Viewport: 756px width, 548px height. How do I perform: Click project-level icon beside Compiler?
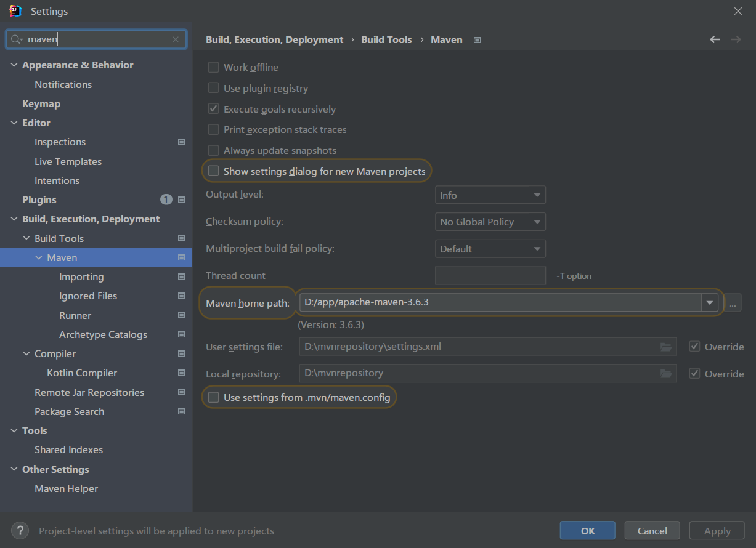[181, 353]
